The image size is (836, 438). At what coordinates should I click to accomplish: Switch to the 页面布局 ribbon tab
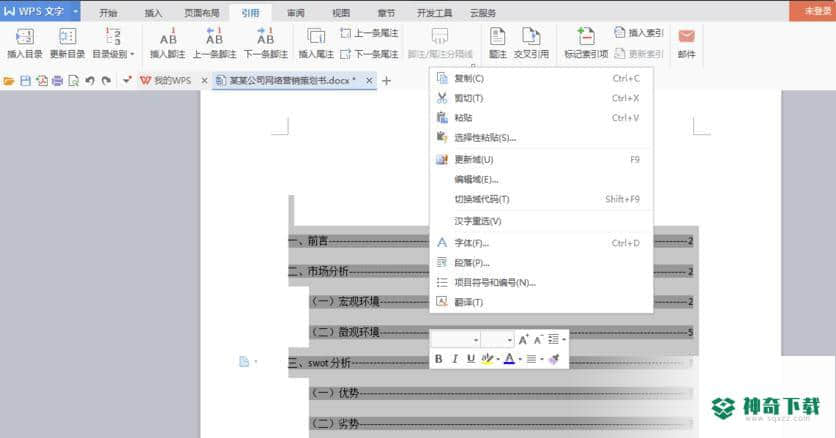(202, 13)
